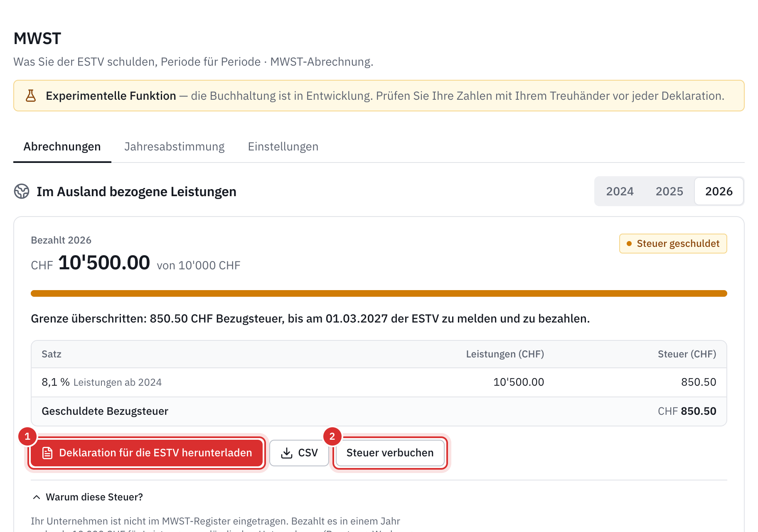Click the Im Ausland bezogene Leistungen heading

136,192
